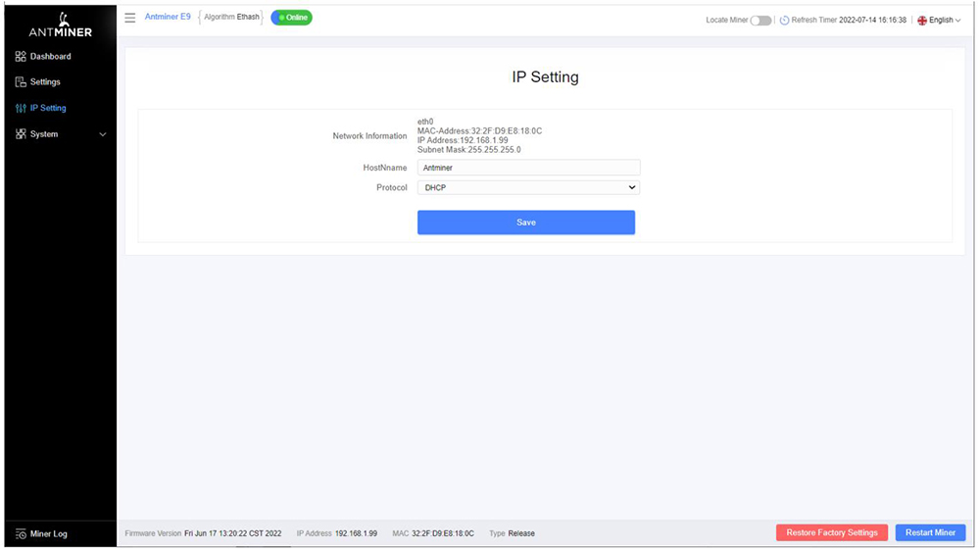Image resolution: width=980 pixels, height=550 pixels.
Task: Open the Protocol DHCP dropdown
Action: click(x=528, y=187)
